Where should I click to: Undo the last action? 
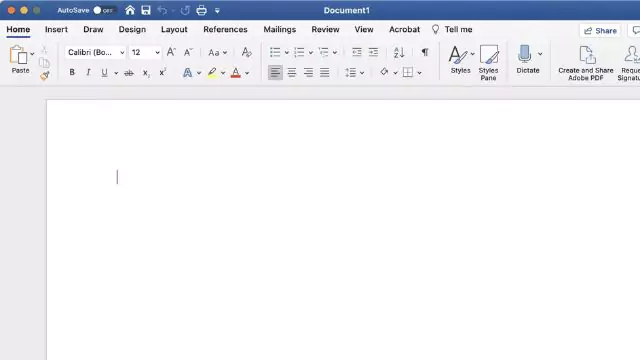coord(162,10)
